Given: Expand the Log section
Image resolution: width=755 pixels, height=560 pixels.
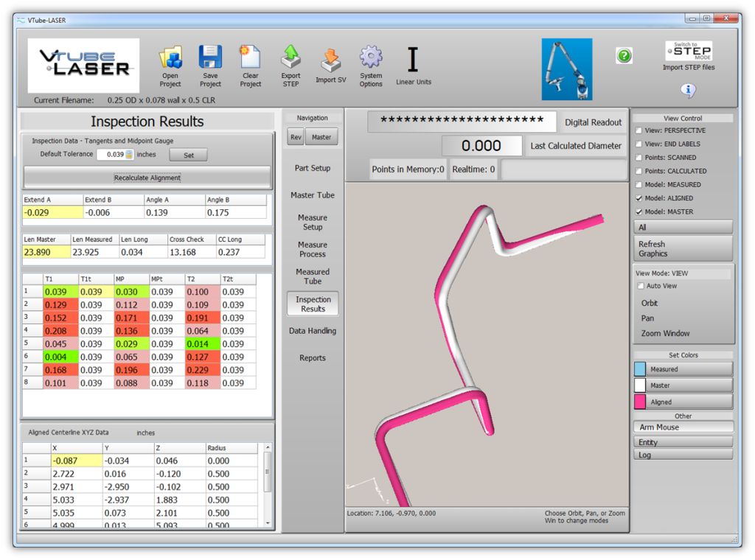Looking at the screenshot, I should 683,455.
